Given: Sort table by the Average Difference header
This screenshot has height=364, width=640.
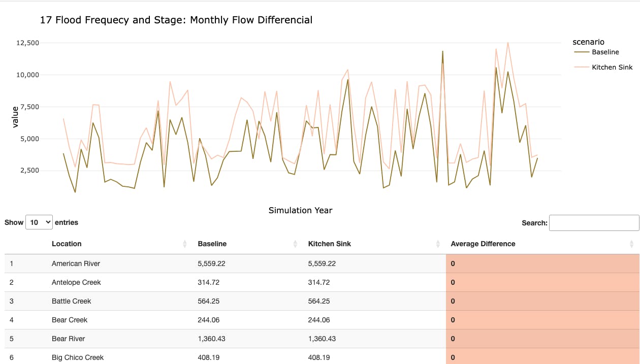Looking at the screenshot, I should point(483,244).
